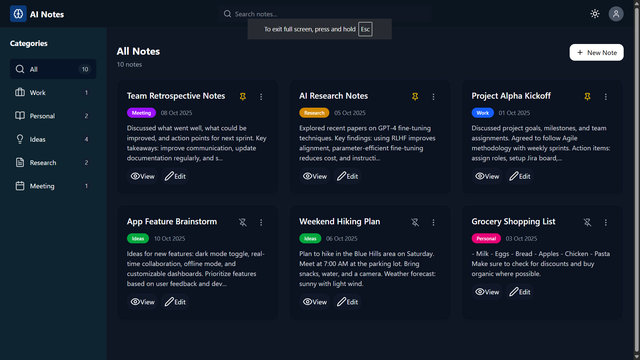640x360 pixels.
Task: Click the date 03 Oct 2025
Action: point(521,239)
